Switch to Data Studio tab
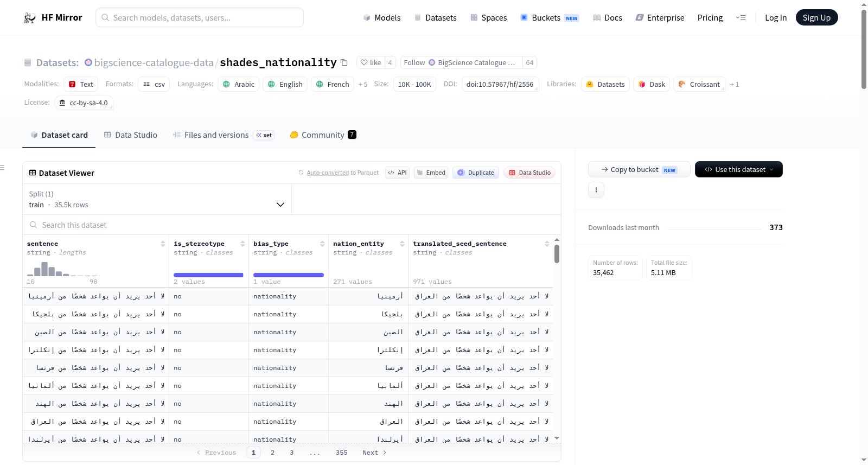This screenshot has height=465, width=868. tap(130, 135)
